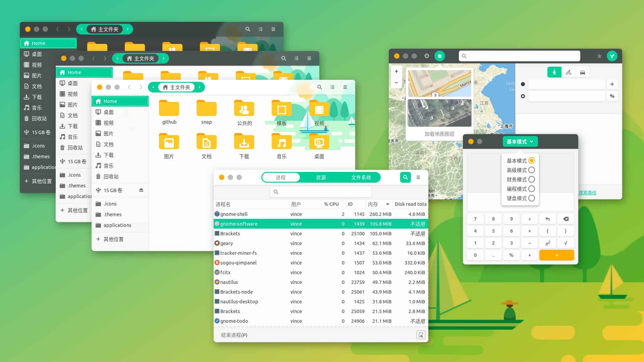Viewport: 644px width, 362px height.
Task: Toggle list view icon in front file manager
Action: (x=332, y=87)
